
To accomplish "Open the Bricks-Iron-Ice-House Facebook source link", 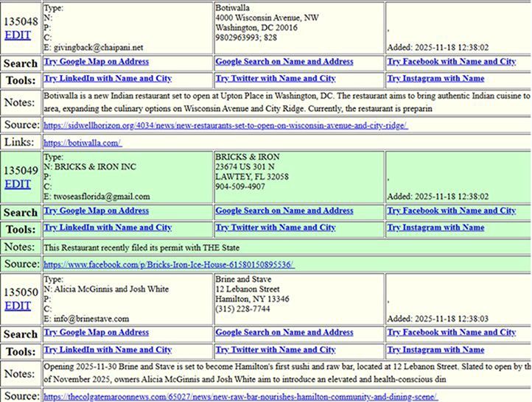I will pos(169,265).
